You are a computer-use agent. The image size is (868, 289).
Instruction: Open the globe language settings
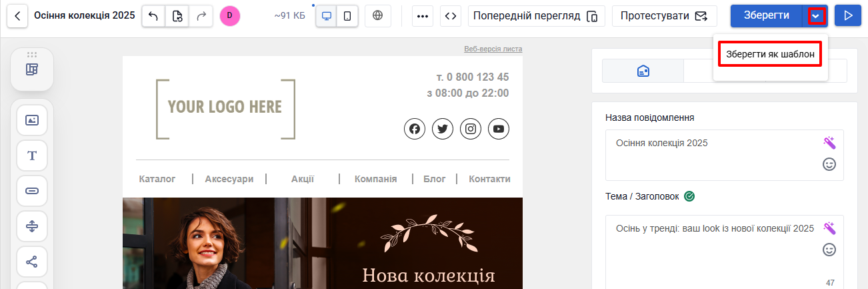[378, 15]
